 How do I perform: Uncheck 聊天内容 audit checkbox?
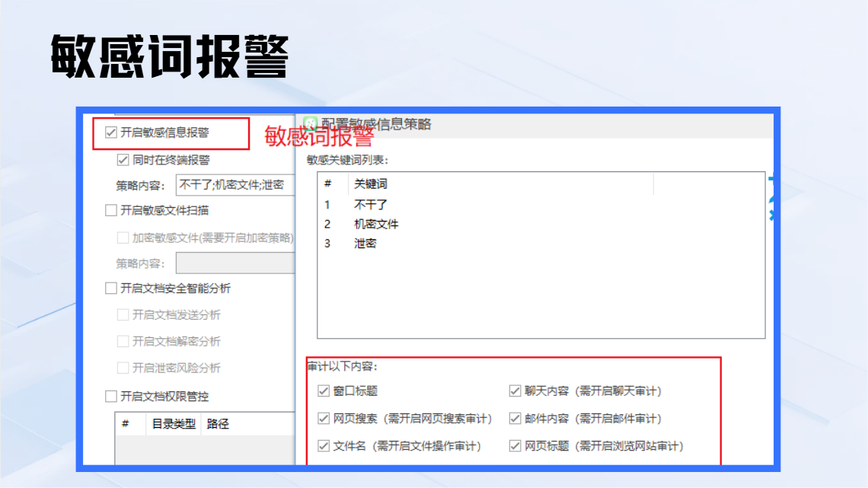click(515, 391)
